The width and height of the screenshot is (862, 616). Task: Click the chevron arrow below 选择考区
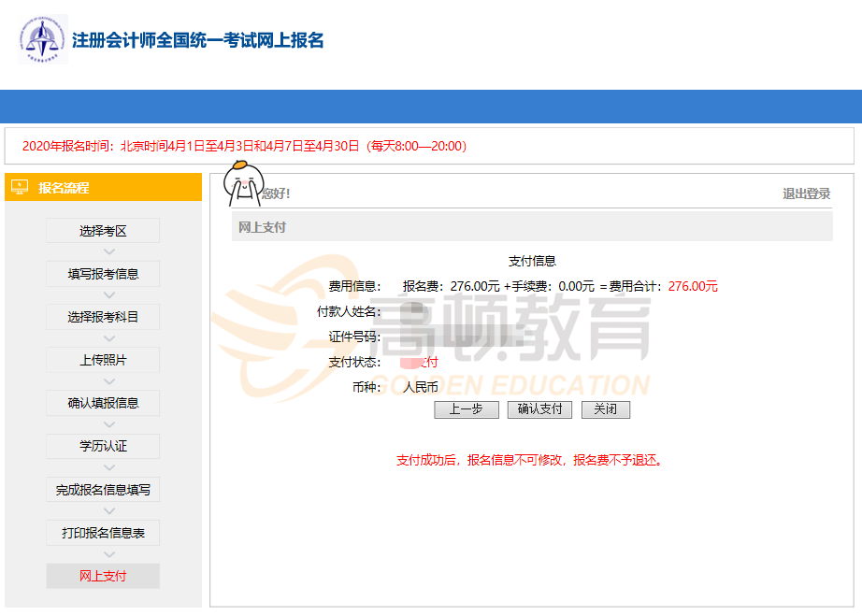(x=108, y=251)
